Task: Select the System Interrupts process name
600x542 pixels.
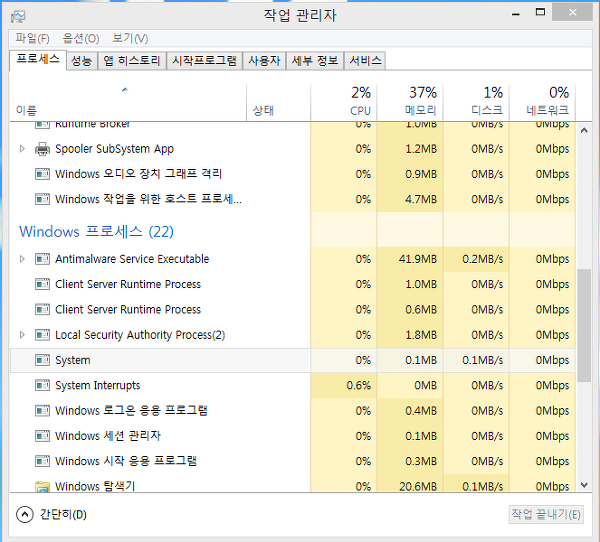Action: (x=98, y=385)
